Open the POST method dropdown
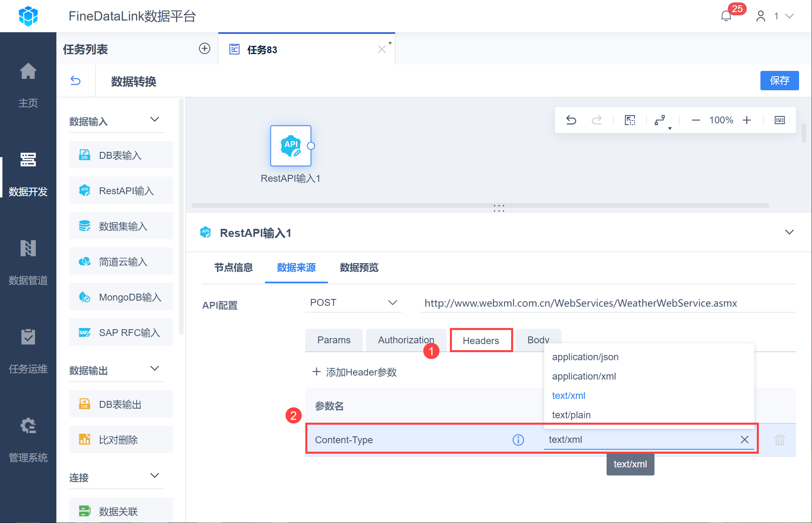 (x=353, y=303)
